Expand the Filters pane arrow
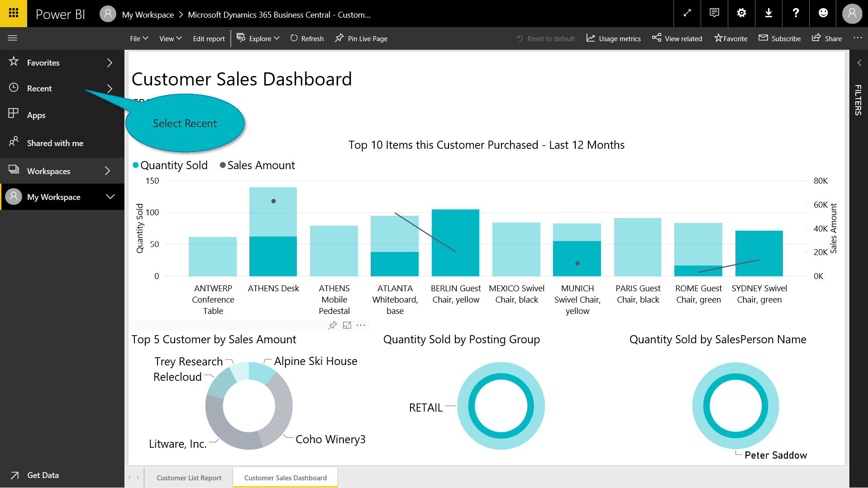The height and width of the screenshot is (488, 868). (859, 63)
